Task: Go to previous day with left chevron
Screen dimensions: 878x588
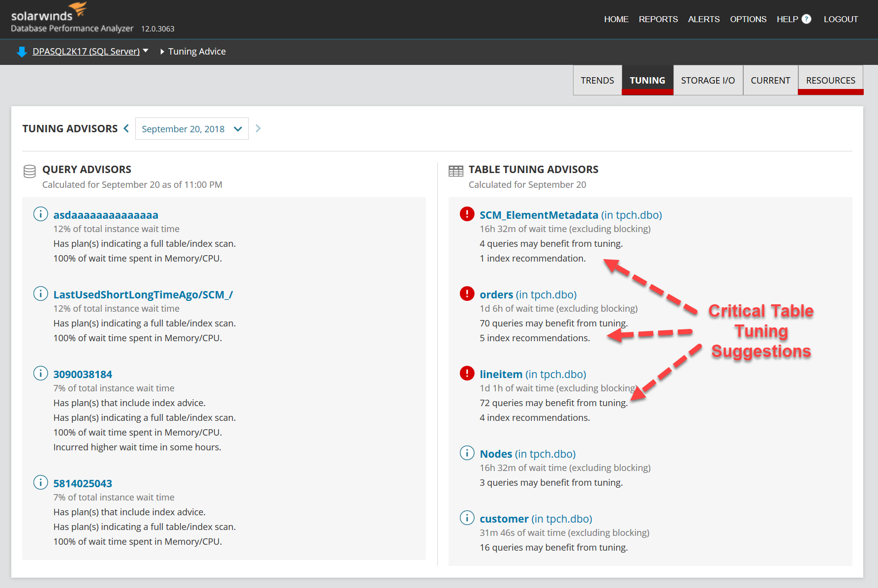Action: pos(126,128)
